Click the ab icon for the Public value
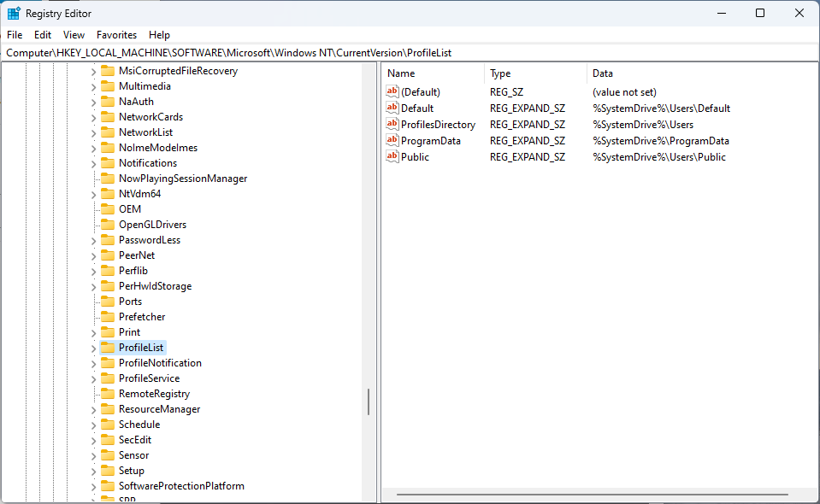This screenshot has width=820, height=504. point(392,157)
